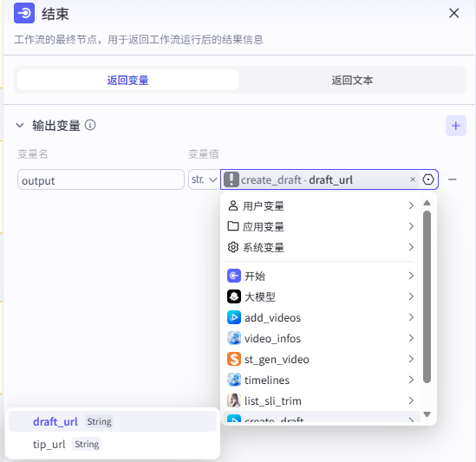Expand list_sli_trim node variables
This screenshot has width=476, height=462.
(321, 400)
